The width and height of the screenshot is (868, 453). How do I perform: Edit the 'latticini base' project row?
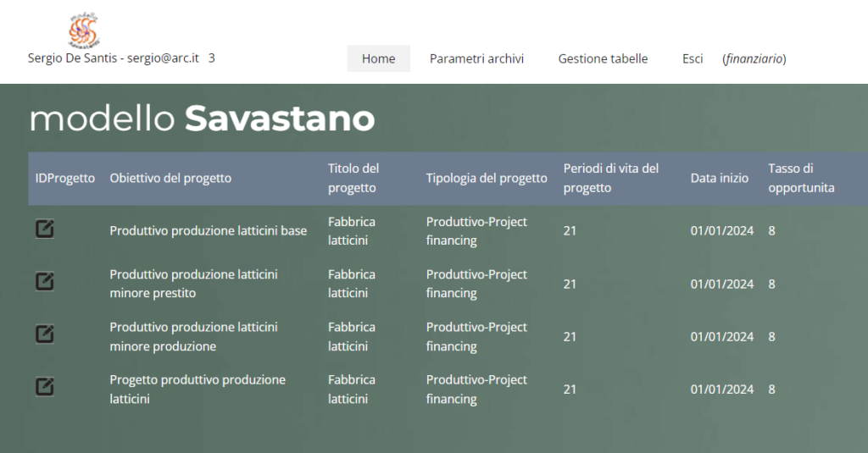[45, 229]
